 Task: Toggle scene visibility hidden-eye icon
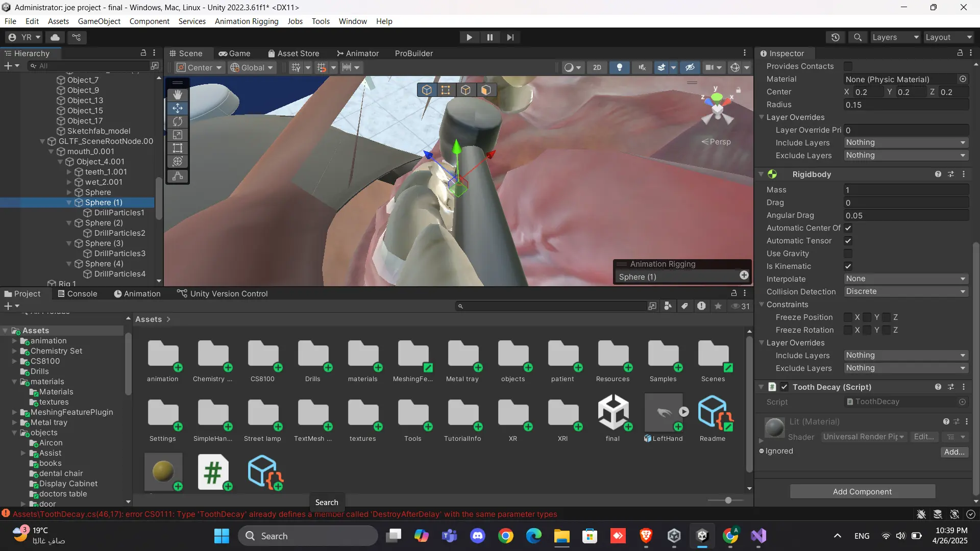[x=690, y=67]
